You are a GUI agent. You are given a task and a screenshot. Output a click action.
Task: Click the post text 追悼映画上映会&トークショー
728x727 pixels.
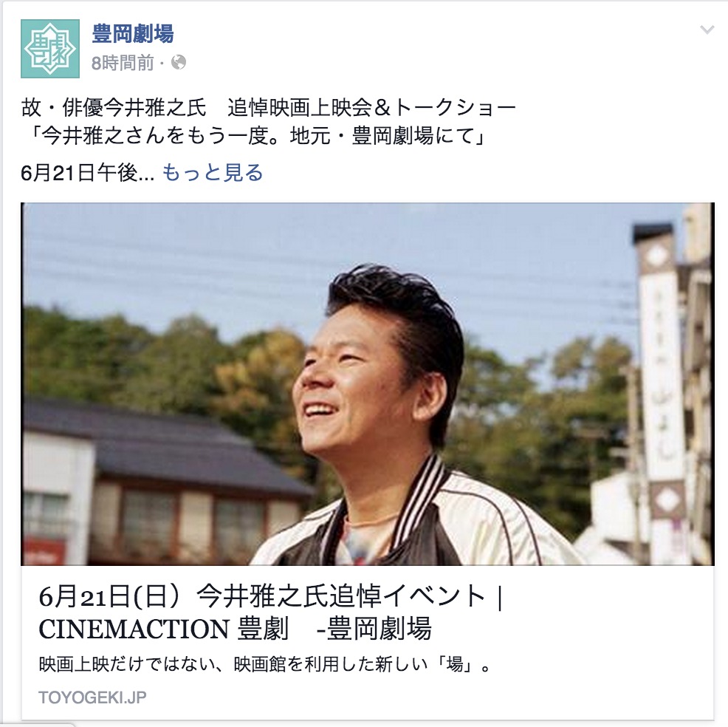point(372,108)
